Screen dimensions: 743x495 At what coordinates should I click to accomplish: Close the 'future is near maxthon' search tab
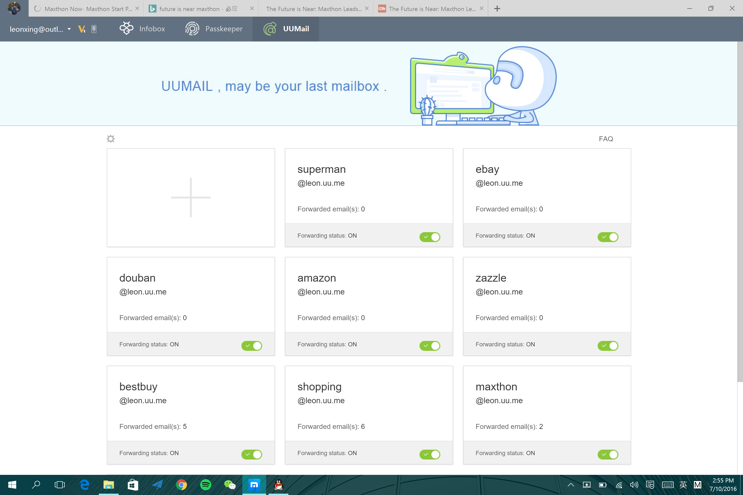pos(252,9)
